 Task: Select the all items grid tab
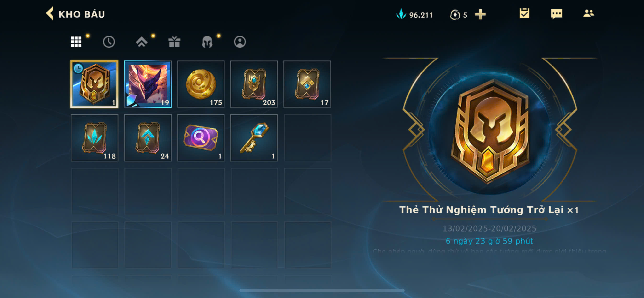click(76, 42)
